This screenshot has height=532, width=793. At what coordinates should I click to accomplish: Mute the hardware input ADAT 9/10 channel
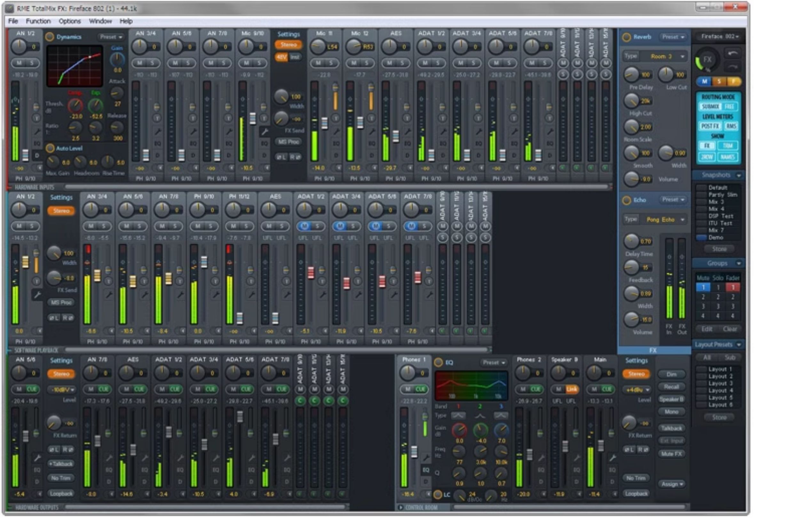click(x=563, y=63)
